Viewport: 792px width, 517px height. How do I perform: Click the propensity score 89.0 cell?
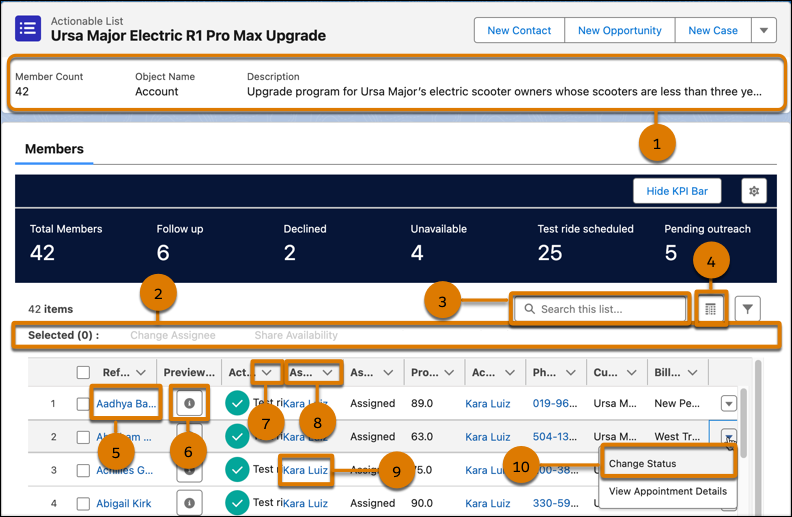[x=422, y=403]
